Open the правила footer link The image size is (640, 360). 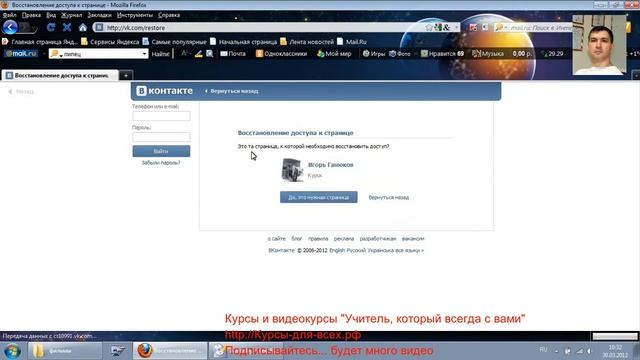318,239
